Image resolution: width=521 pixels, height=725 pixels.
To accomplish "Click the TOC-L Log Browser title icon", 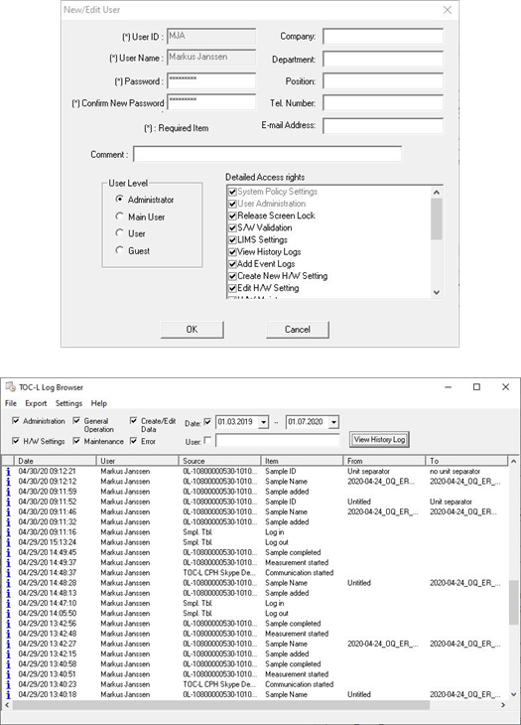I will click(x=11, y=387).
